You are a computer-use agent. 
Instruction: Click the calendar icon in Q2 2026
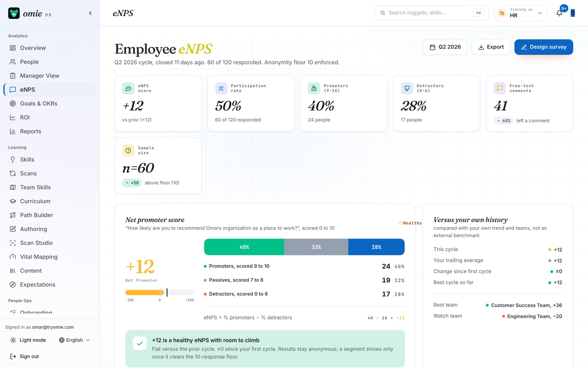click(x=433, y=47)
